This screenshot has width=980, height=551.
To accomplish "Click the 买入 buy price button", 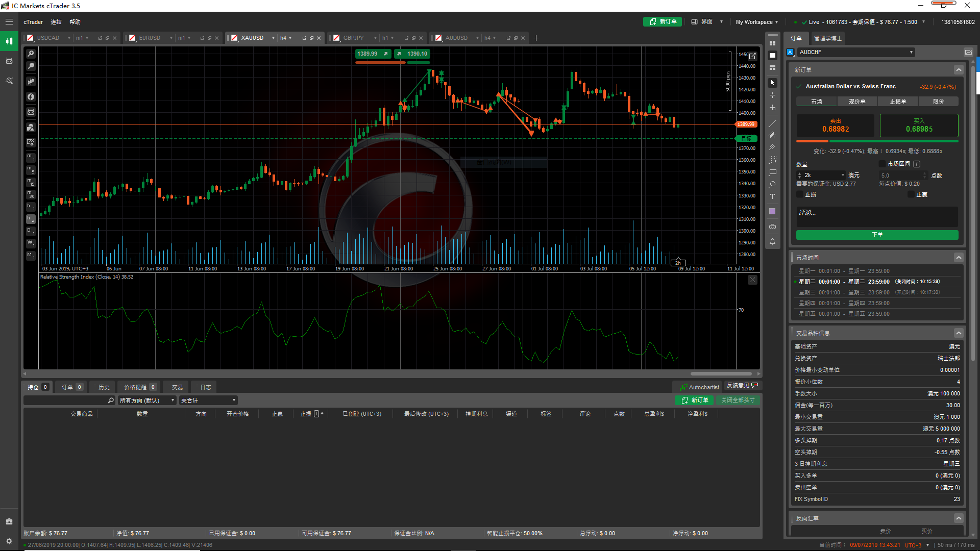I will [x=919, y=126].
